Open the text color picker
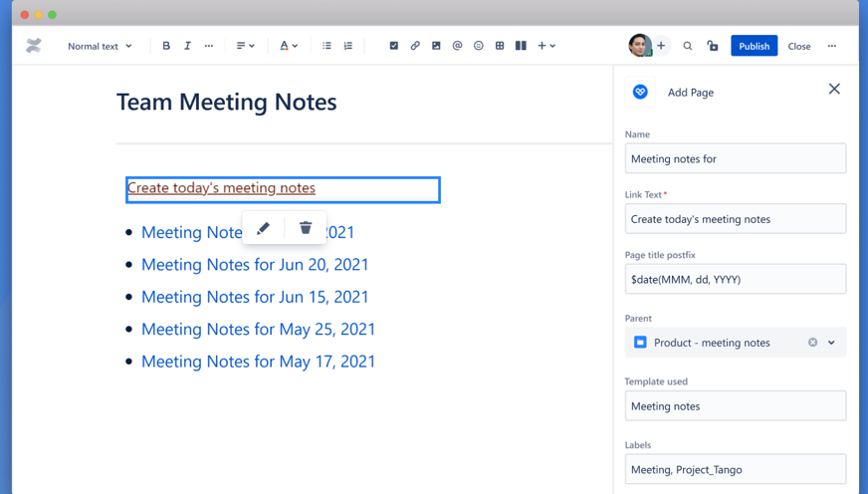Image resolution: width=868 pixels, height=494 pixels. pyautogui.click(x=289, y=46)
